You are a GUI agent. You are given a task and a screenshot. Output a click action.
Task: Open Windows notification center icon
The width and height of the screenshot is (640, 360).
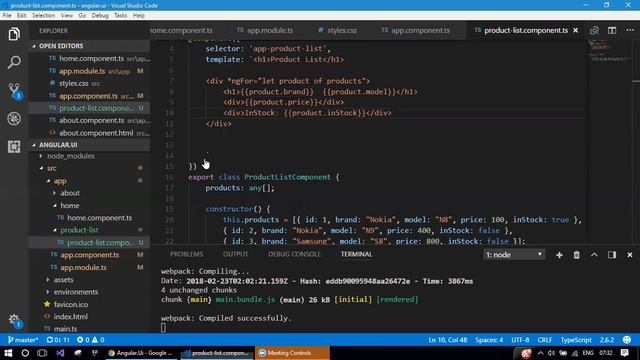pos(624,353)
